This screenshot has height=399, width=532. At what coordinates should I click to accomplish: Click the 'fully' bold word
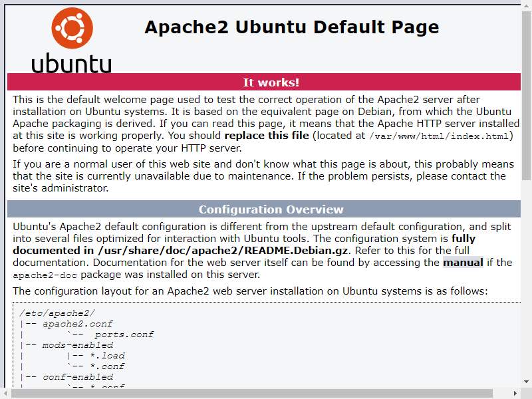[x=464, y=239]
